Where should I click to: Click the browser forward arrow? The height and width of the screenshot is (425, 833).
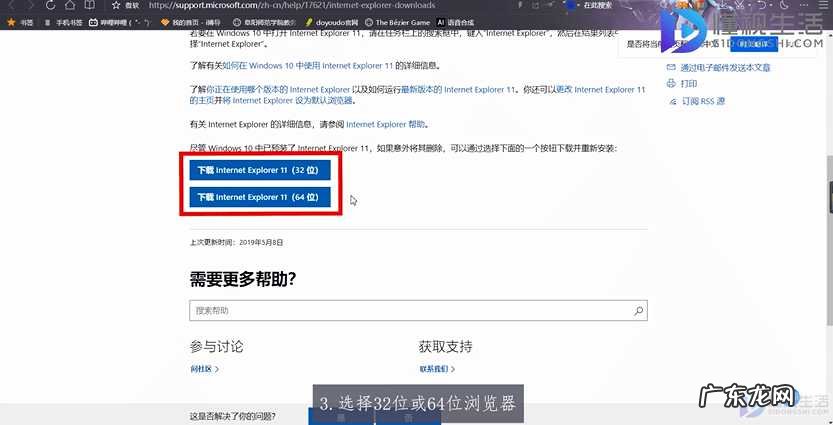(x=31, y=5)
